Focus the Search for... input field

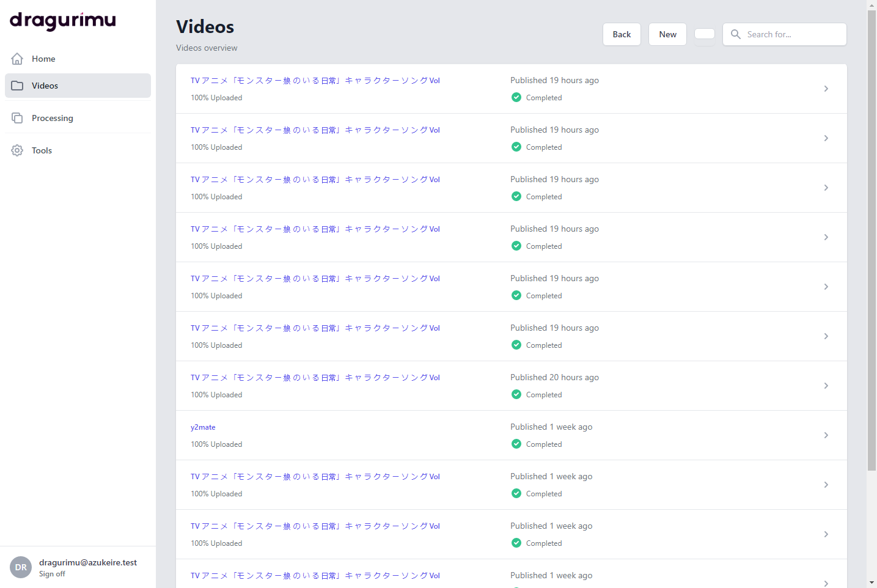pyautogui.click(x=785, y=34)
